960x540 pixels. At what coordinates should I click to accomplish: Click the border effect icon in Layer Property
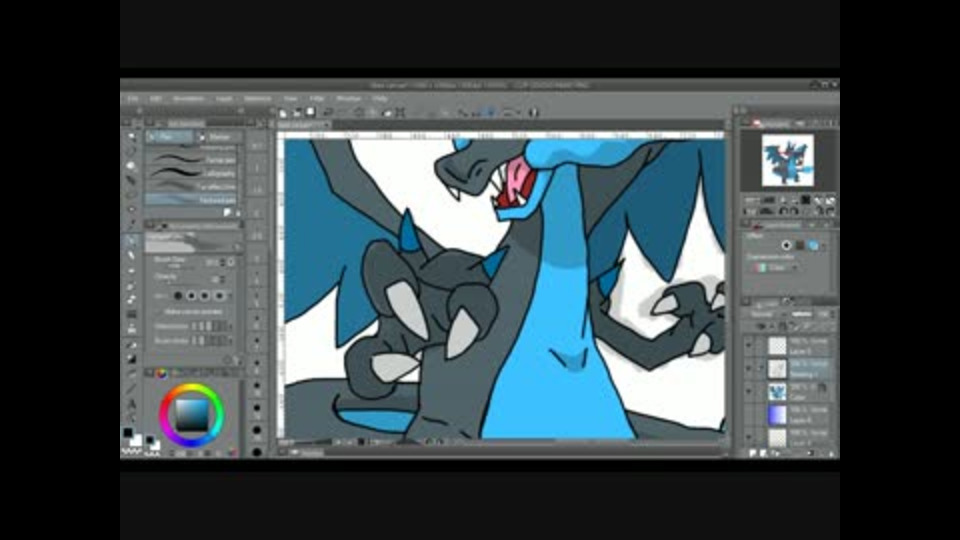click(x=787, y=246)
